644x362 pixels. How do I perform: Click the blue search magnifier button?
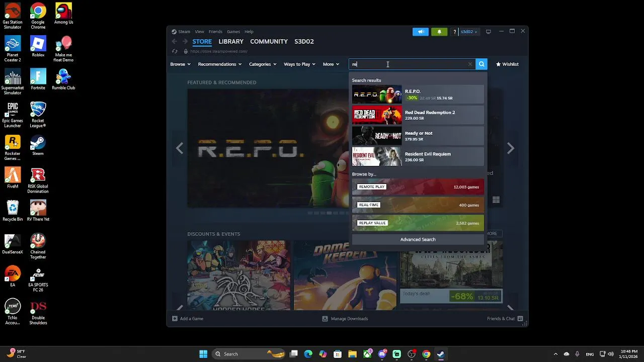point(481,64)
